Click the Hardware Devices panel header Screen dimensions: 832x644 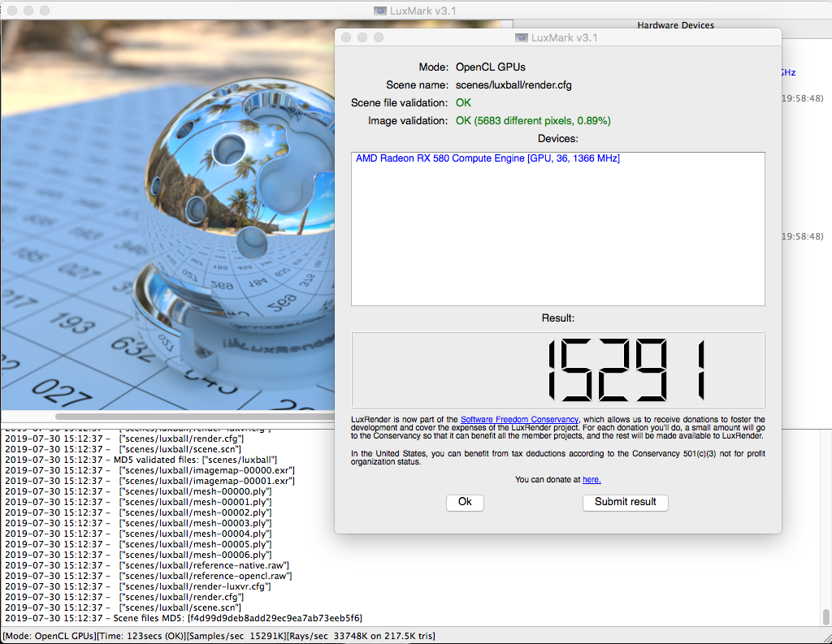click(675, 25)
